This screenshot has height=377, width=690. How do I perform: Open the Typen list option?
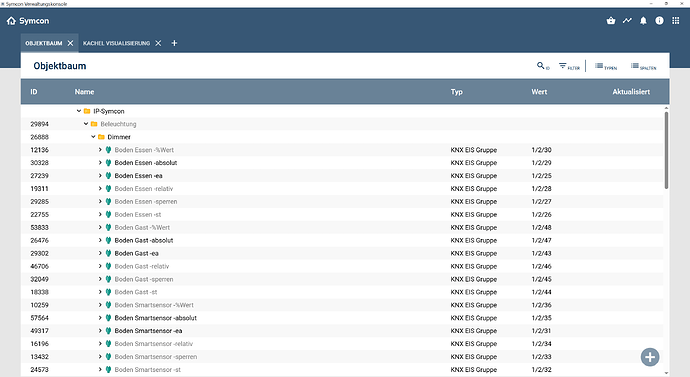[x=606, y=66]
